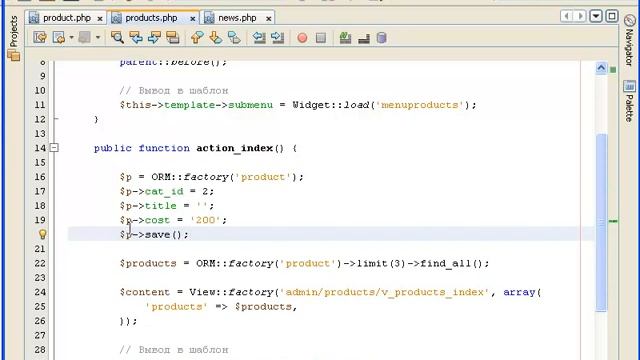Click on 'menuproducts' string
This screenshot has width=640, height=360.
pos(420,105)
